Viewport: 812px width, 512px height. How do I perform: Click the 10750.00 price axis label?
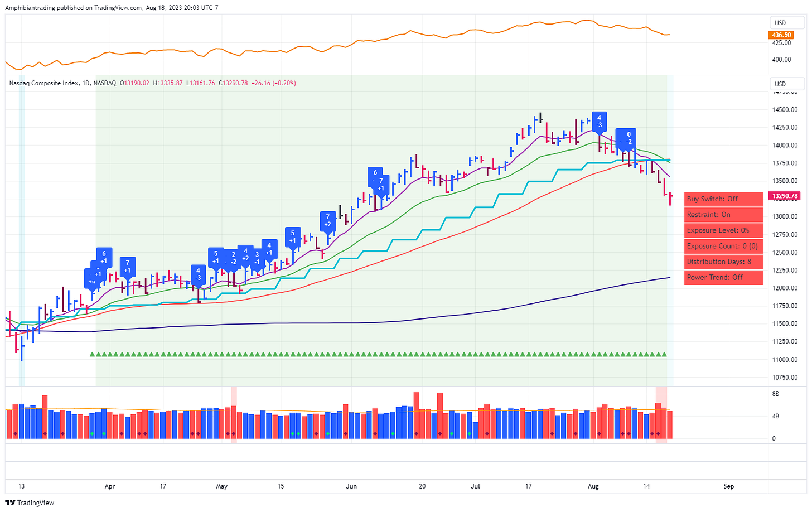[785, 378]
